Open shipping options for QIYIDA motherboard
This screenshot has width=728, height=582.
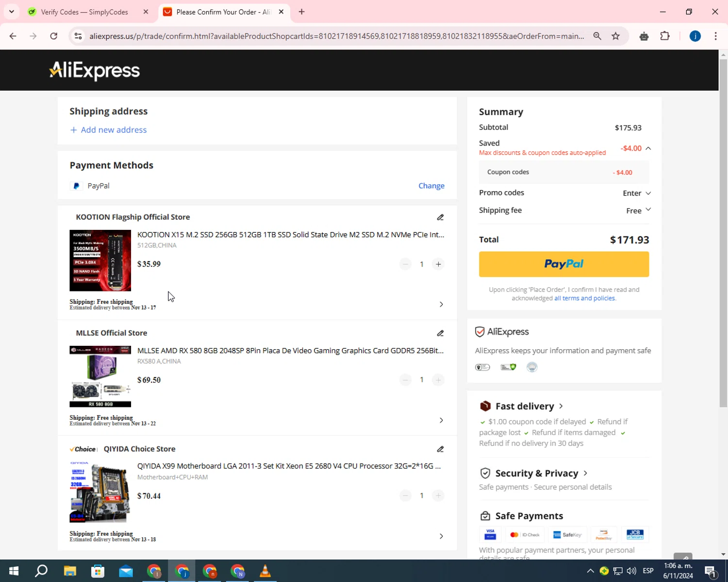(441, 536)
